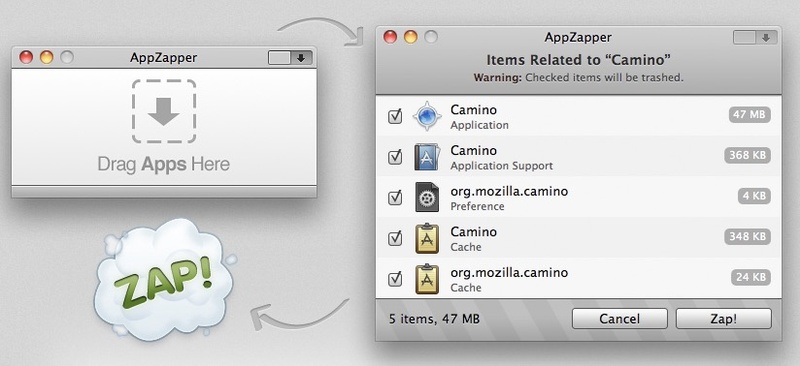This screenshot has width=800, height=366.
Task: Click the 24 KB size badge
Action: click(x=751, y=277)
